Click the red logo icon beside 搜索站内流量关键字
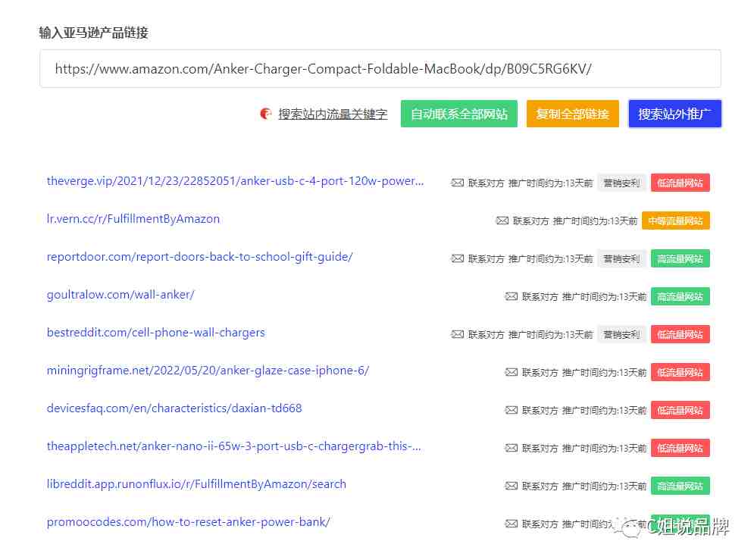The height and width of the screenshot is (560, 754). pos(265,114)
